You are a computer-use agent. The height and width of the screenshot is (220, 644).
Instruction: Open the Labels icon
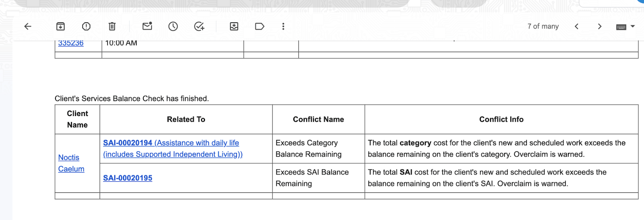pyautogui.click(x=260, y=26)
